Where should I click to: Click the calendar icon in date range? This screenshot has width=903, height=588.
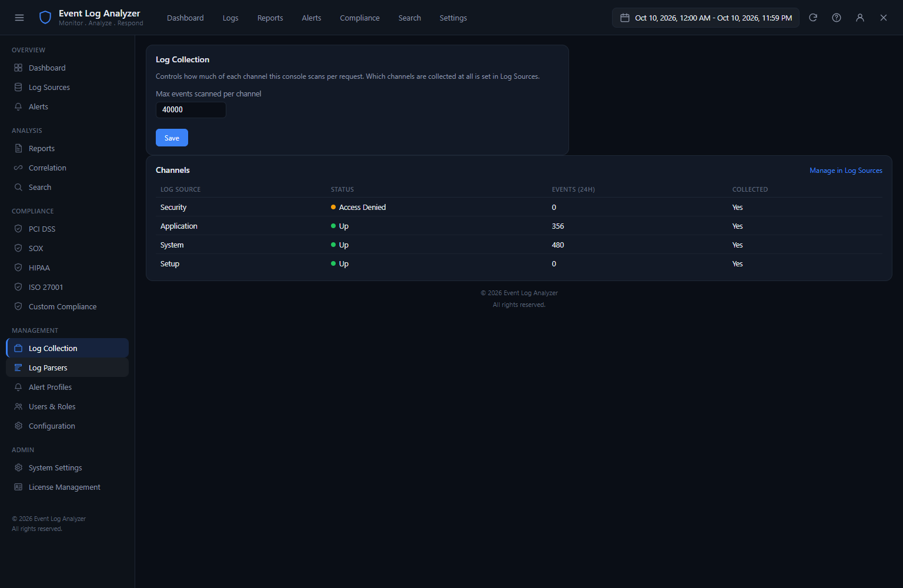pyautogui.click(x=625, y=18)
